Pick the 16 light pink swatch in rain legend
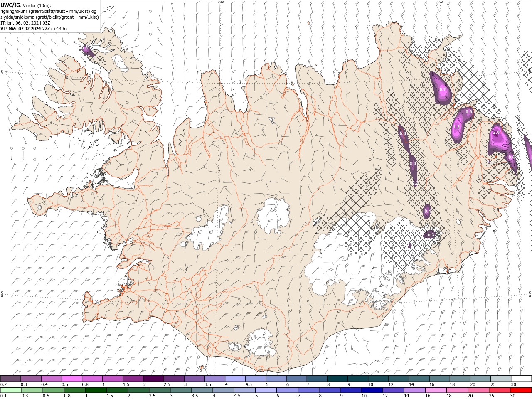This screenshot has height=399, width=532. pyautogui.click(x=435, y=390)
